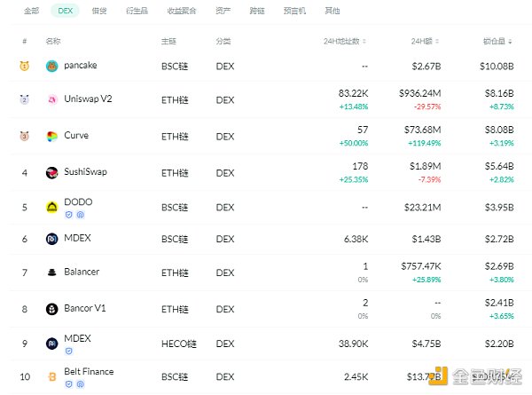
Task: Click the DODO yellow logo icon
Action: tap(52, 207)
